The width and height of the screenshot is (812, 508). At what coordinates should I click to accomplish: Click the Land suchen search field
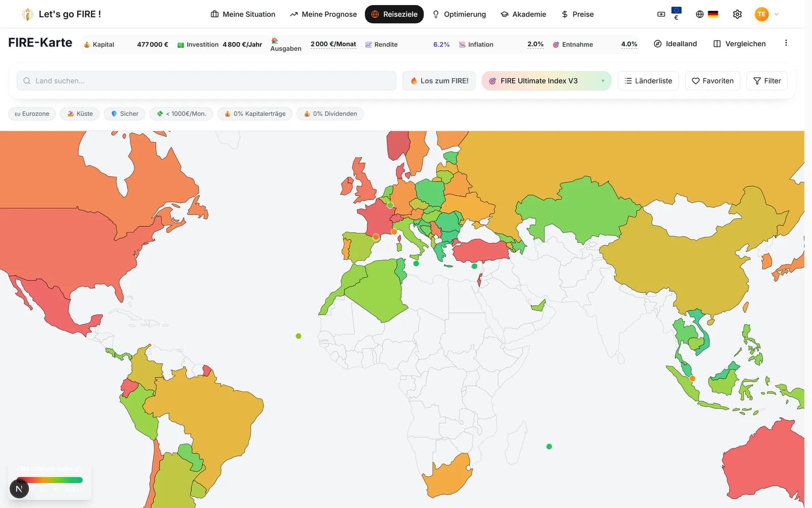pyautogui.click(x=207, y=81)
